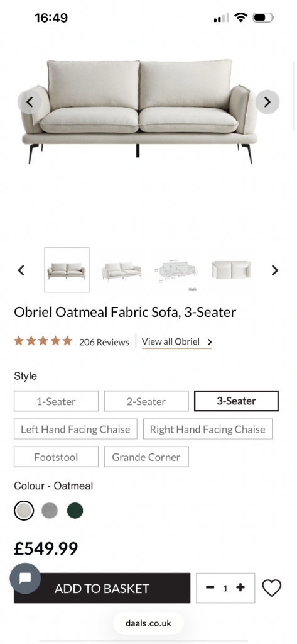297x644 pixels.
Task: Add sofa to wishlist with heart icon
Action: (271, 588)
